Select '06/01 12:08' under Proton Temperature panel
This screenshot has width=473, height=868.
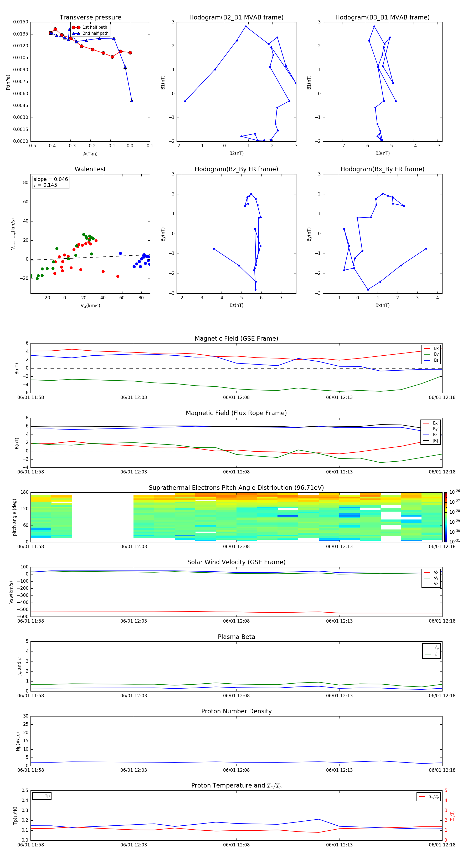(x=236, y=845)
